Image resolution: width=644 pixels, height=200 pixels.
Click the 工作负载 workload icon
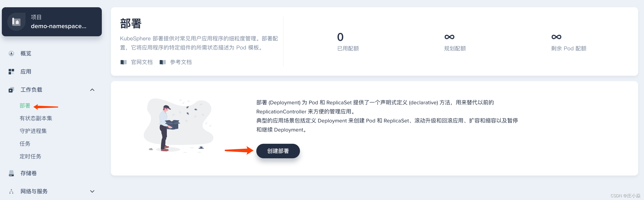click(x=11, y=90)
